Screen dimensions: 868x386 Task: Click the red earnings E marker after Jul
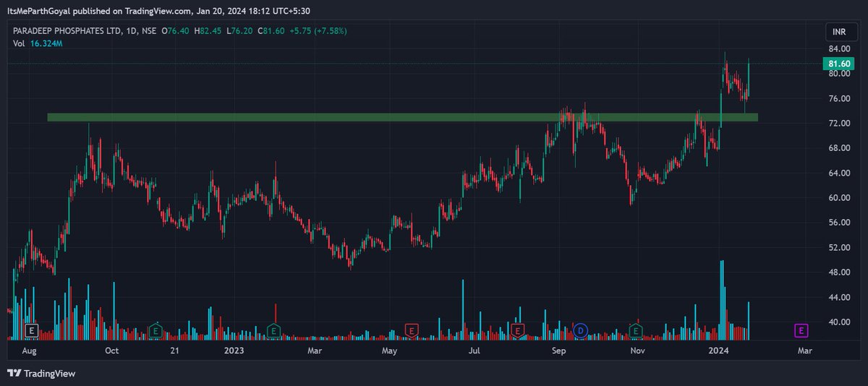pyautogui.click(x=517, y=330)
